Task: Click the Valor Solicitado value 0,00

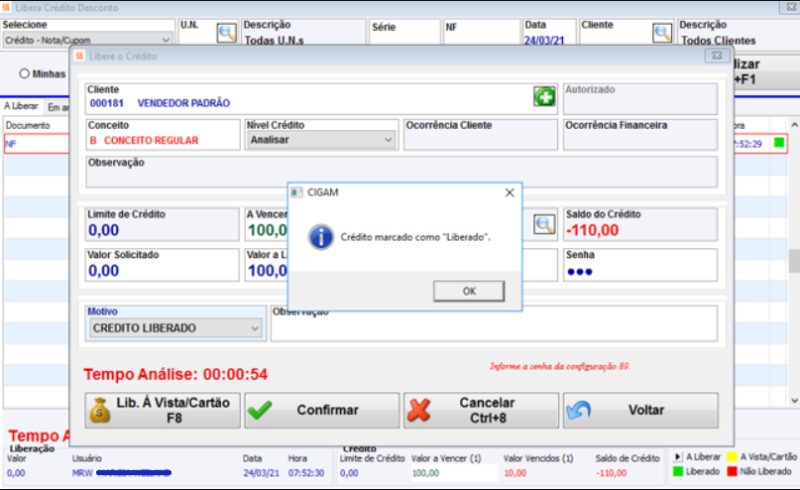Action: [104, 271]
